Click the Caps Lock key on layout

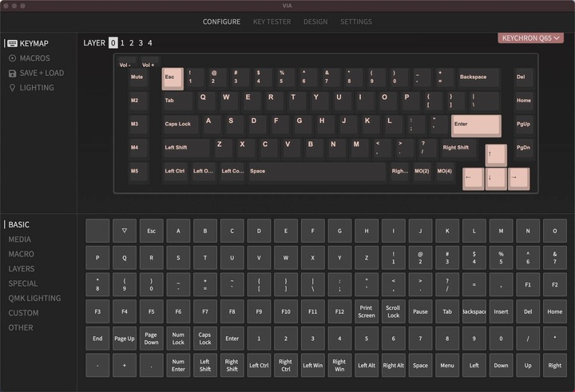(x=180, y=125)
